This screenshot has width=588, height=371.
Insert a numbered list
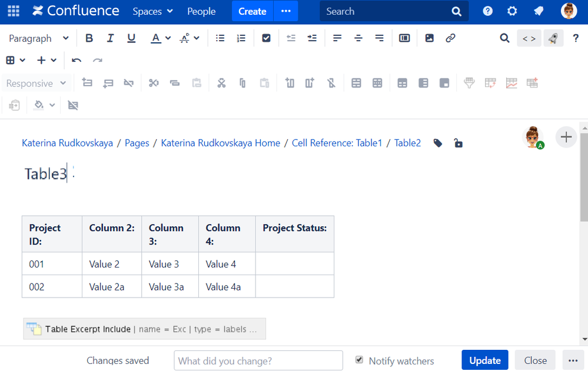click(241, 38)
